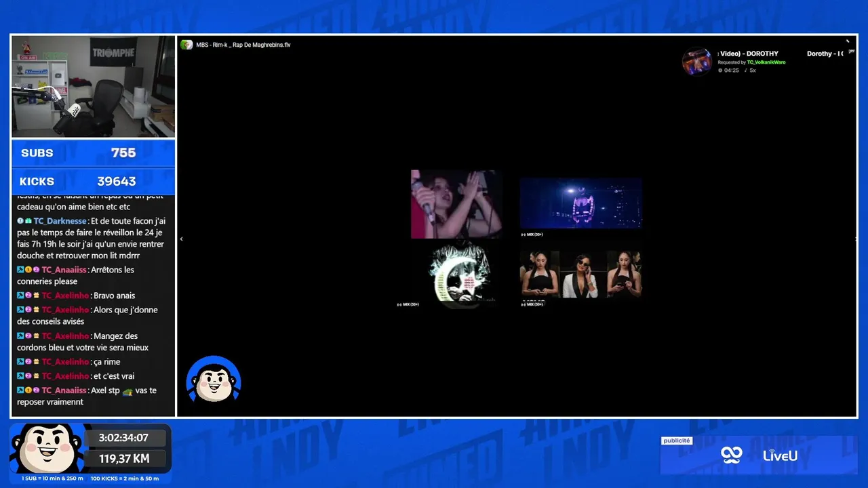Click username TC_Darknesse in chat

[x=60, y=221]
